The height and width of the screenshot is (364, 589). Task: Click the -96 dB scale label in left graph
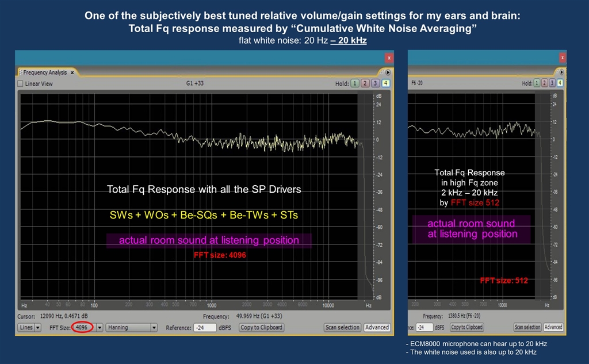coord(380,280)
